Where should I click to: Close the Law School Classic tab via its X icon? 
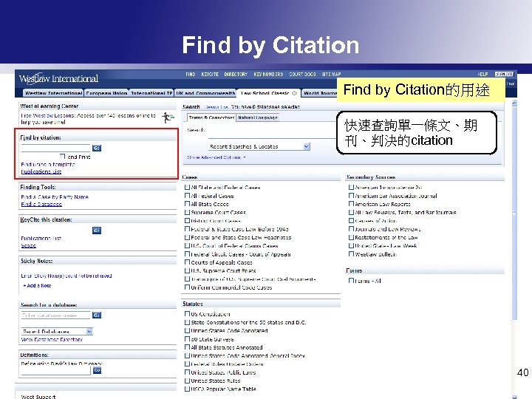pos(294,93)
